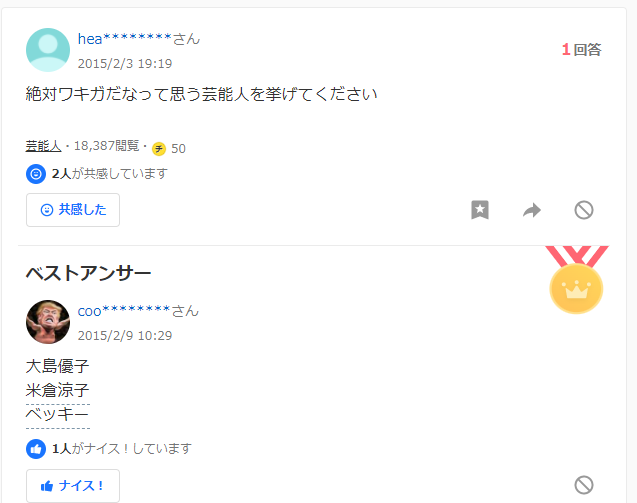
Task: Click the 1回答 answer count
Action: 581,50
